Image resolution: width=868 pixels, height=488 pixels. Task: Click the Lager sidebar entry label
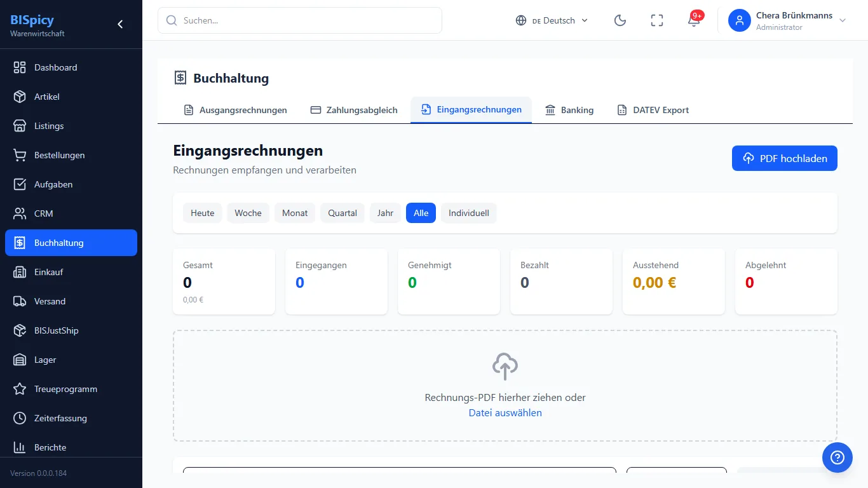point(45,360)
